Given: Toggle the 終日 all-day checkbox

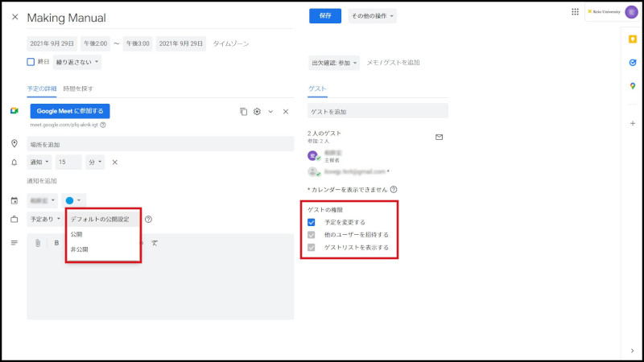Looking at the screenshot, I should pos(31,61).
